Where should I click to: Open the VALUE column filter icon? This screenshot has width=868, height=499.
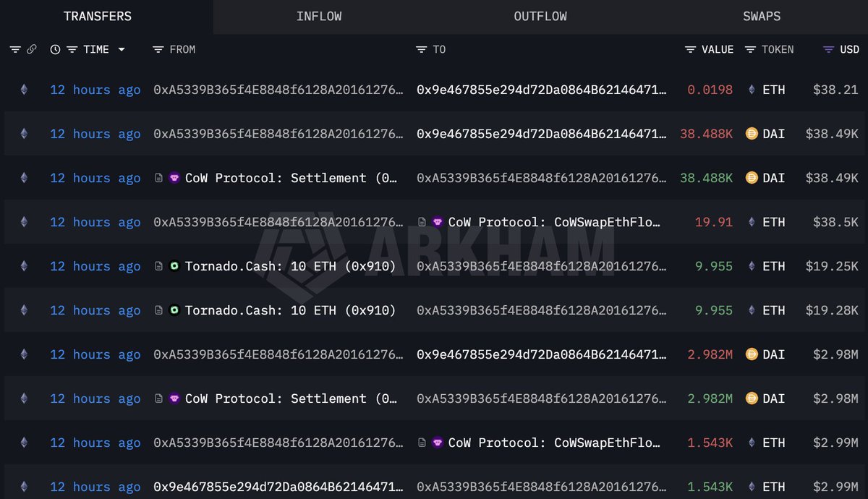tap(691, 50)
